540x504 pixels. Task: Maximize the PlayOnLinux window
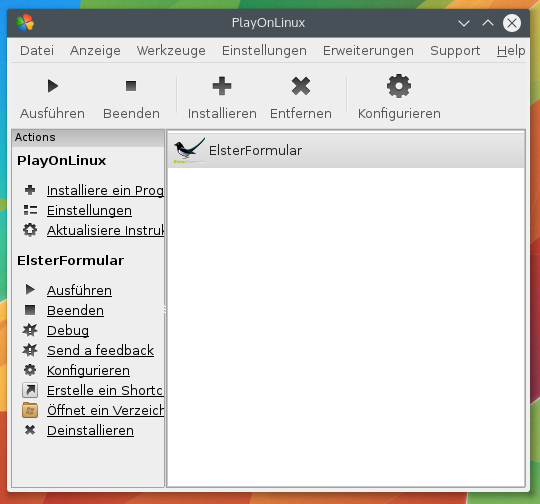(x=488, y=23)
